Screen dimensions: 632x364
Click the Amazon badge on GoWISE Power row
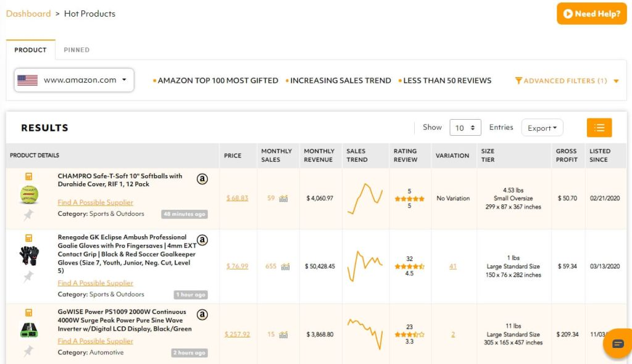coord(202,315)
